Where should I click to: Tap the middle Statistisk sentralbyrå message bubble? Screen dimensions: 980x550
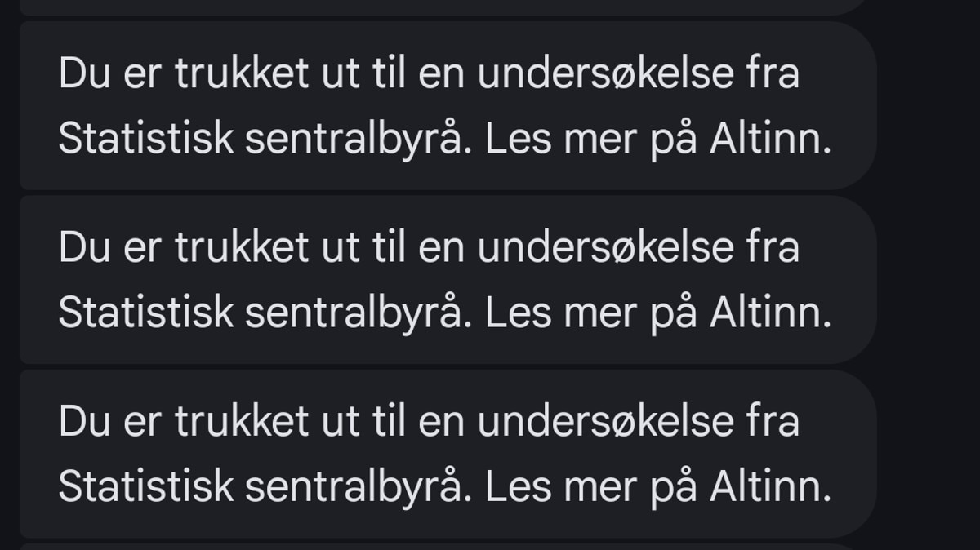click(x=448, y=279)
